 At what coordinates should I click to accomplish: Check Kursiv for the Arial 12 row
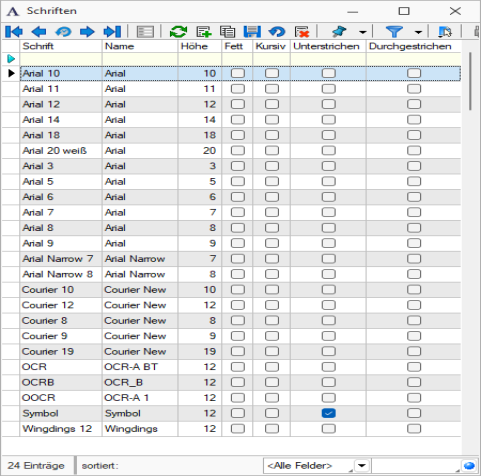tap(272, 104)
